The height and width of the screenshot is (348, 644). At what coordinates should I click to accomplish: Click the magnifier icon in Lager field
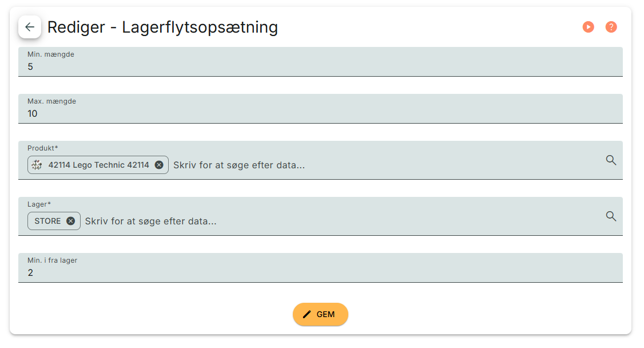coord(611,216)
